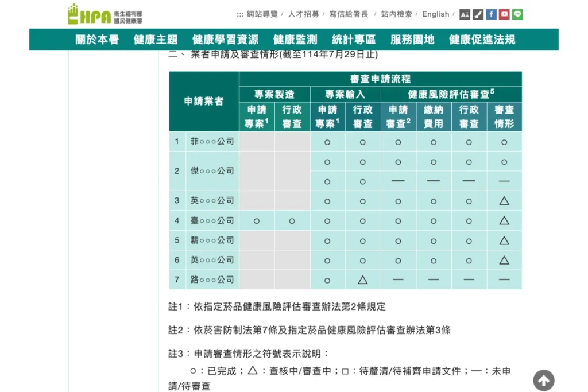Open the 健康主題 menu
Image resolution: width=588 pixels, height=392 pixels.
pos(156,40)
